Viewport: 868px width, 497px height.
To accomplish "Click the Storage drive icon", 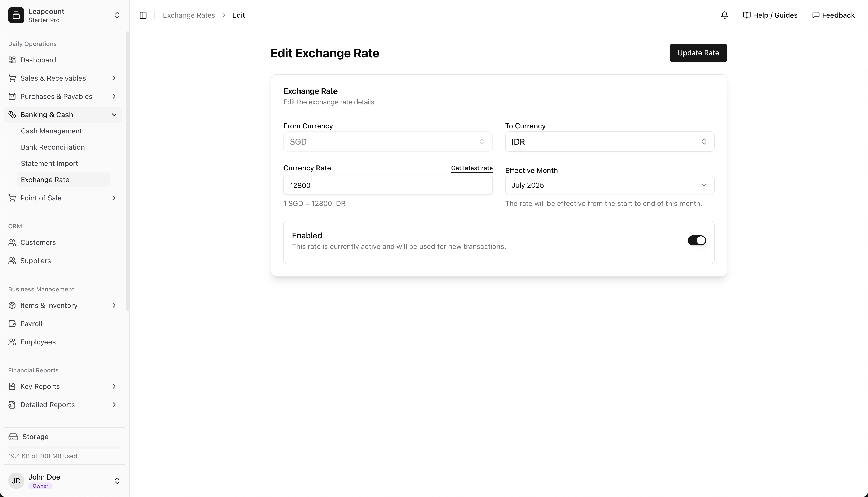I will click(x=13, y=437).
